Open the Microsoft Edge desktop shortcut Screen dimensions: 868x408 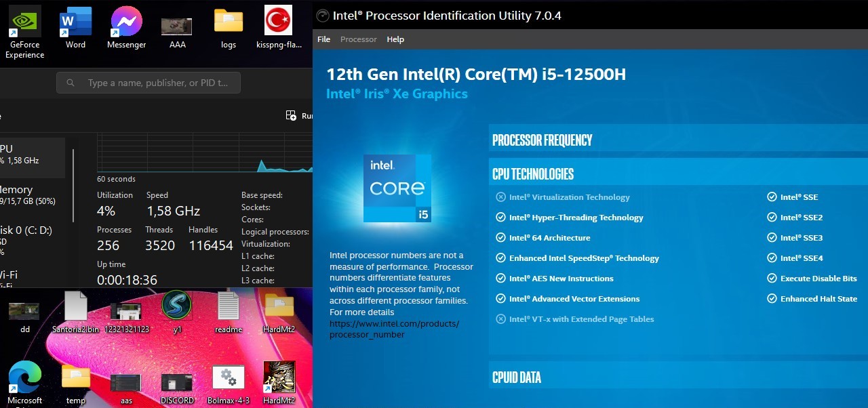pyautogui.click(x=25, y=377)
